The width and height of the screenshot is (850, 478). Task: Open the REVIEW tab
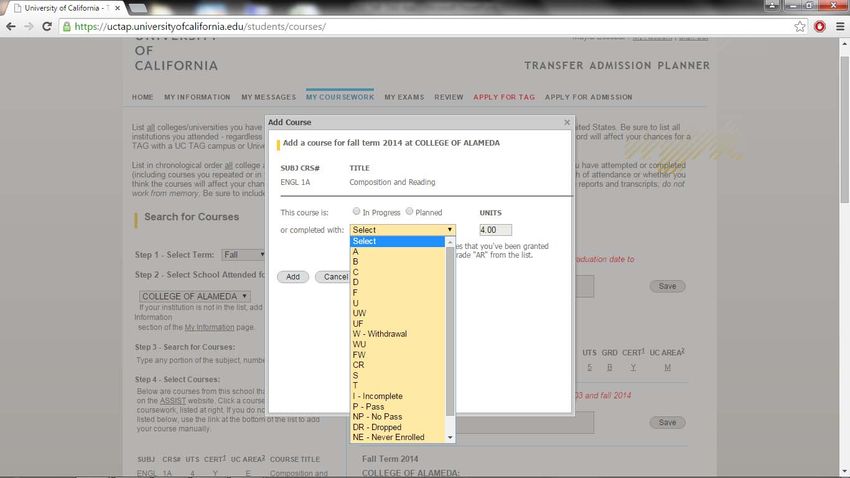click(x=449, y=97)
